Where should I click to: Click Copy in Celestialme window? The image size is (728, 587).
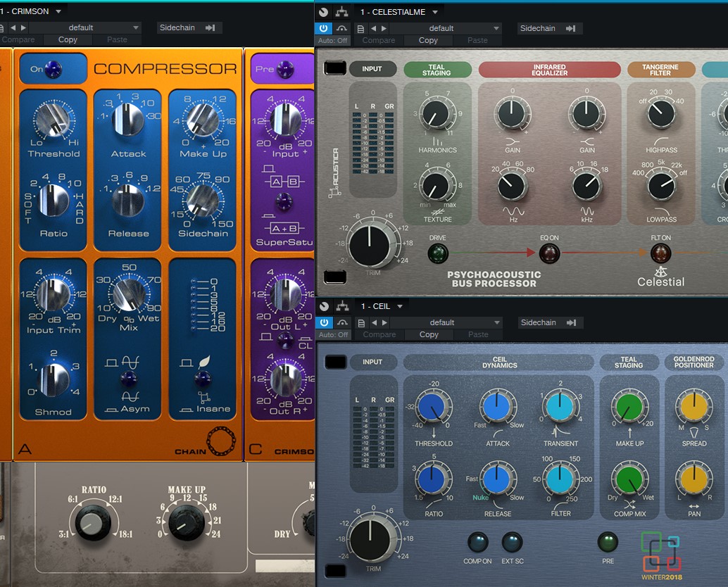click(428, 40)
